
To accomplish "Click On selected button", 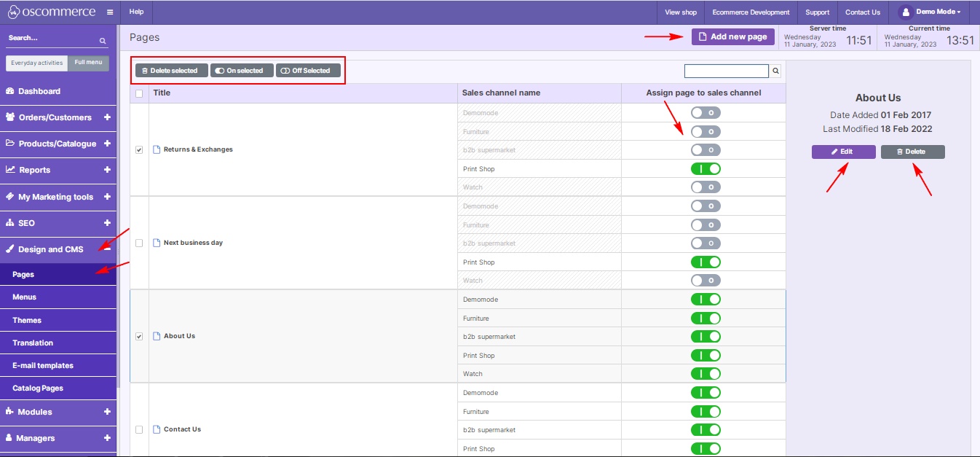I will tap(242, 71).
